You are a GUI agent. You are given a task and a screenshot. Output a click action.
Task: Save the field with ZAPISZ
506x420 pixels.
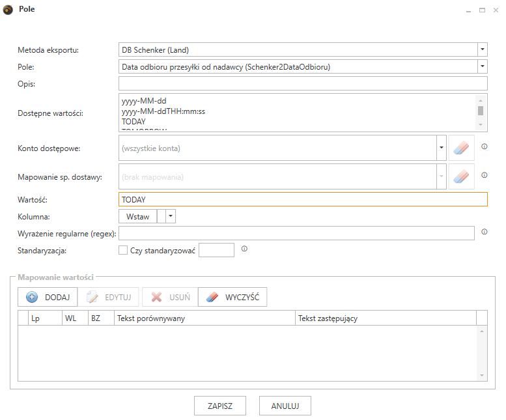220,406
